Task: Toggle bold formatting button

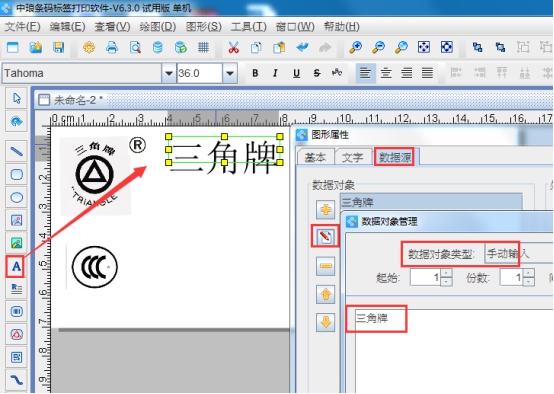Action: 255,73
